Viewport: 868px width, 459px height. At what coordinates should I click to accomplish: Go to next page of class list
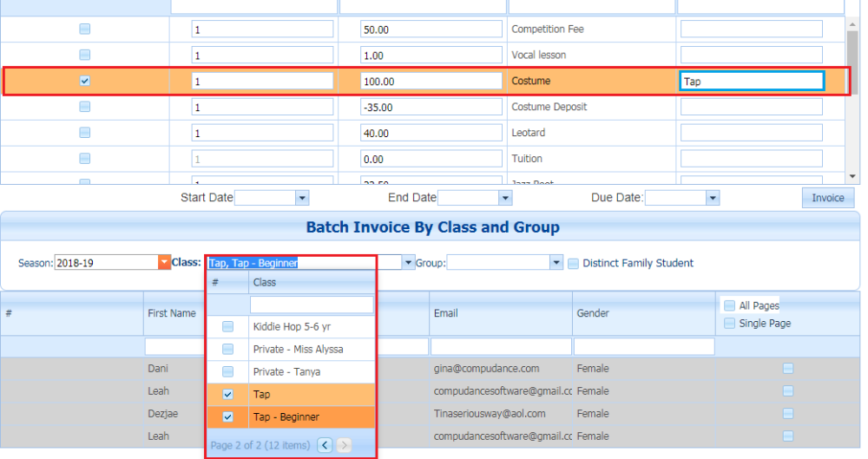[344, 445]
